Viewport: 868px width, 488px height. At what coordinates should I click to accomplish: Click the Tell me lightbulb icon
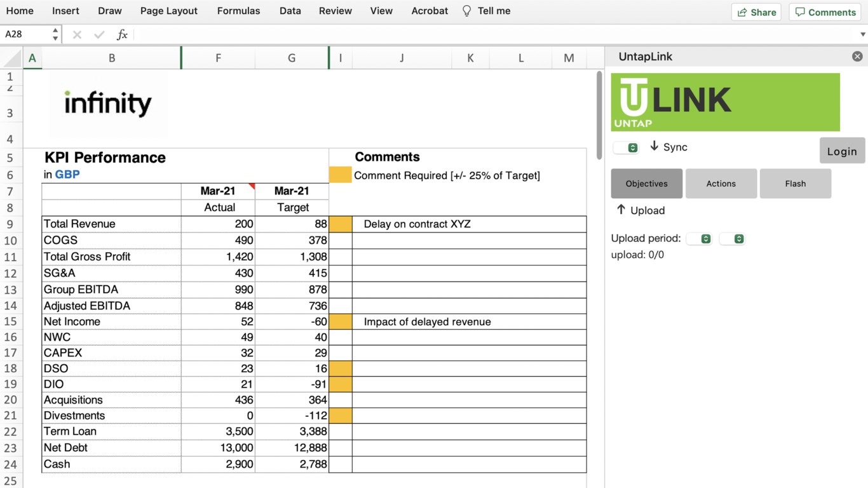point(467,11)
